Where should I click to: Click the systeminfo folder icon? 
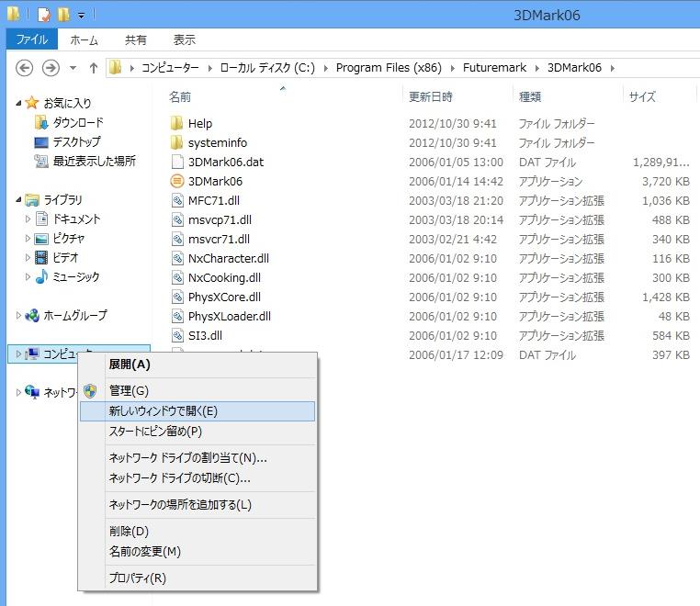[176, 142]
